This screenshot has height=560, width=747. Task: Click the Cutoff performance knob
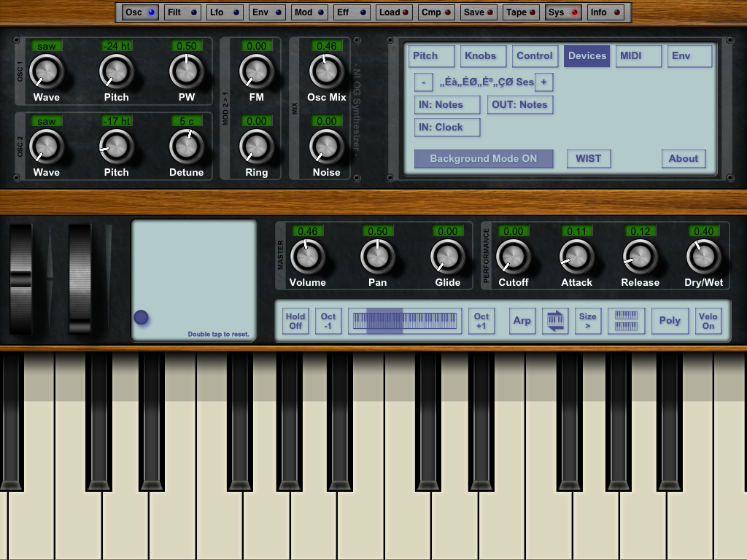(x=513, y=256)
